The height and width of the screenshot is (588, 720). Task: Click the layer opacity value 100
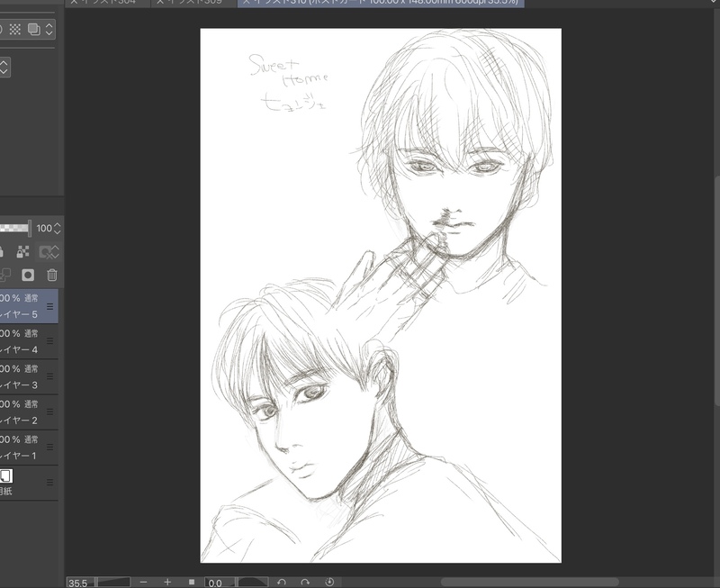coord(44,229)
